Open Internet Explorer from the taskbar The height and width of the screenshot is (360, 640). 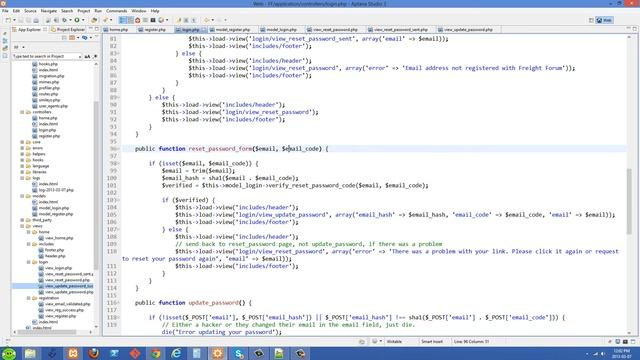[x=176, y=353]
